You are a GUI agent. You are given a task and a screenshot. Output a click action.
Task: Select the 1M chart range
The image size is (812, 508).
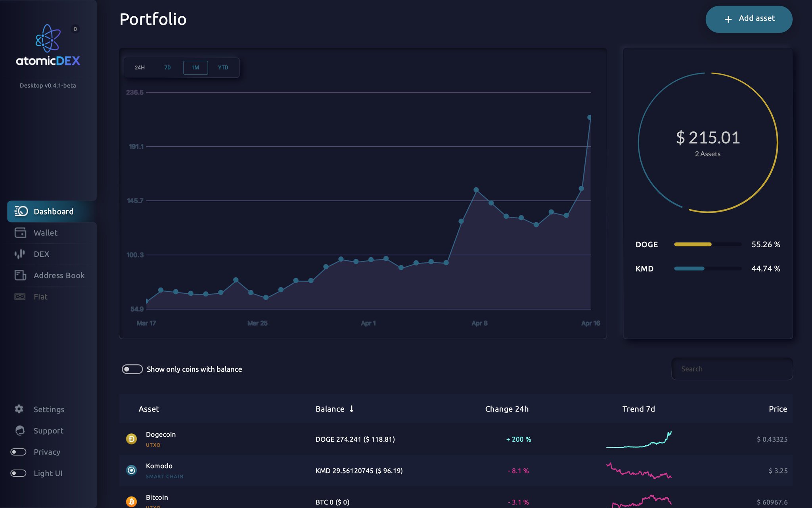[x=195, y=67]
